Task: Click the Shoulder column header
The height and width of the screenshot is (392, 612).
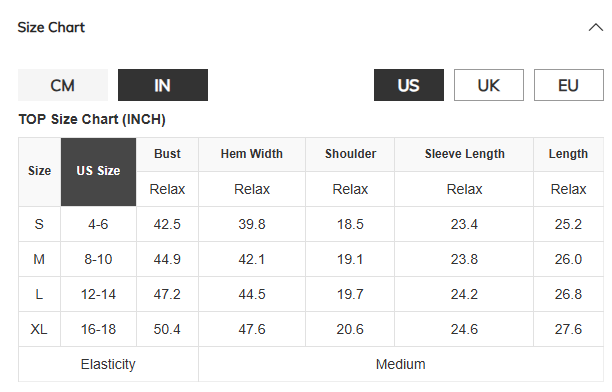Action: tap(350, 154)
